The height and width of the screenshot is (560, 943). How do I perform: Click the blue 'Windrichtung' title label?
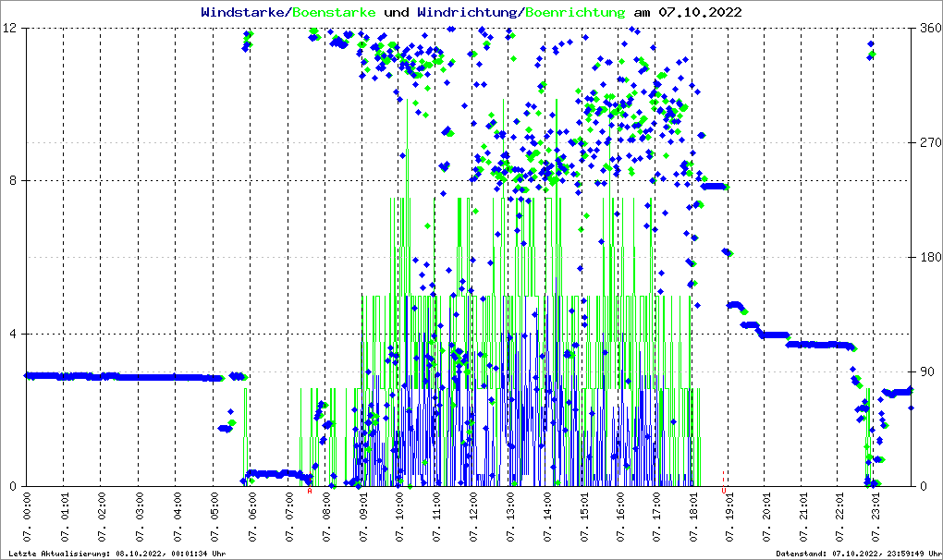pos(469,12)
